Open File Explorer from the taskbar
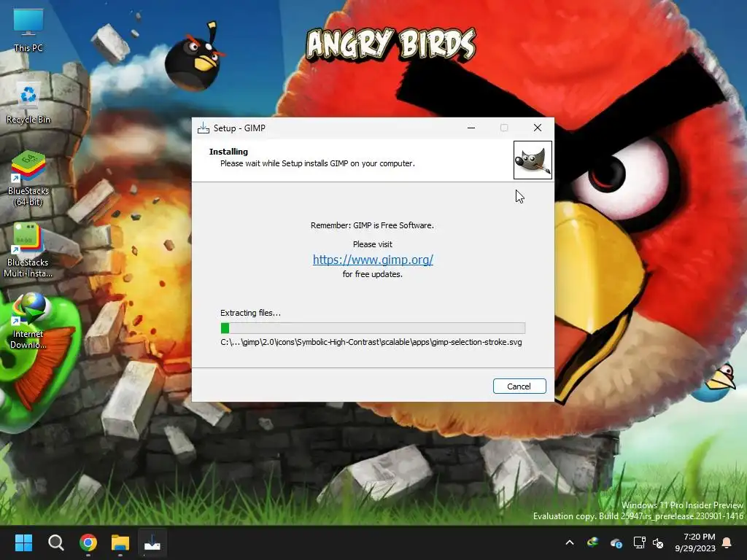The width and height of the screenshot is (747, 560). point(120,542)
